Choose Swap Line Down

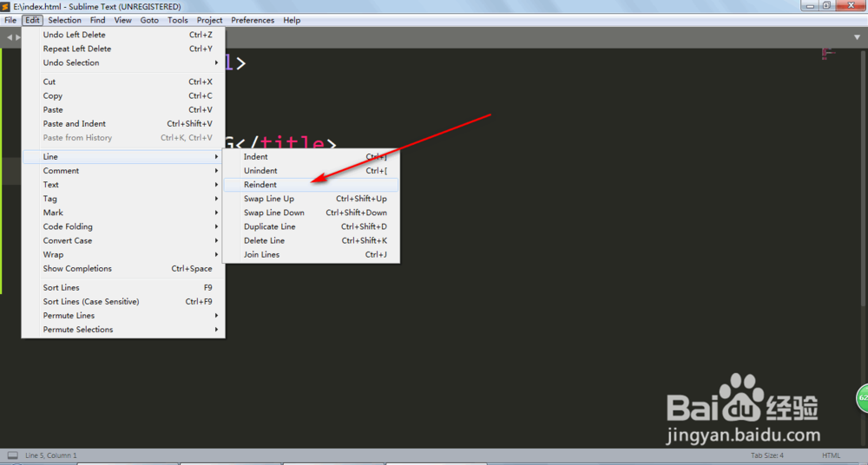tap(311, 213)
